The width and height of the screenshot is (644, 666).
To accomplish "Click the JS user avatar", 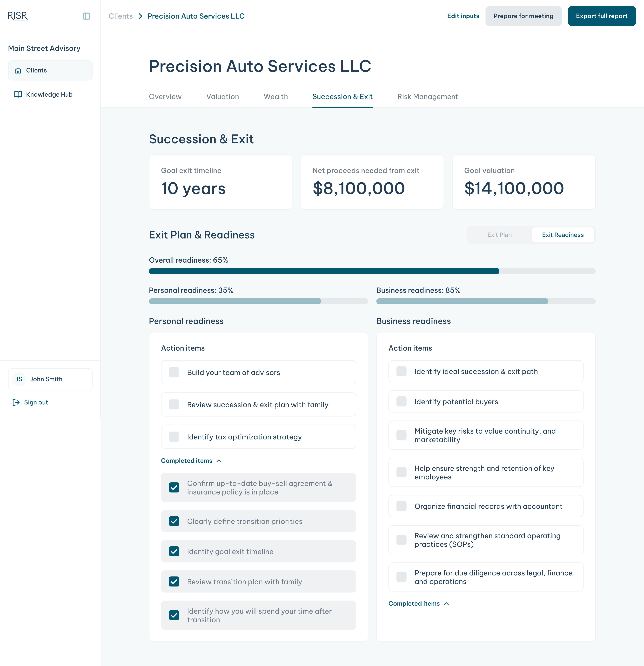I will click(19, 379).
